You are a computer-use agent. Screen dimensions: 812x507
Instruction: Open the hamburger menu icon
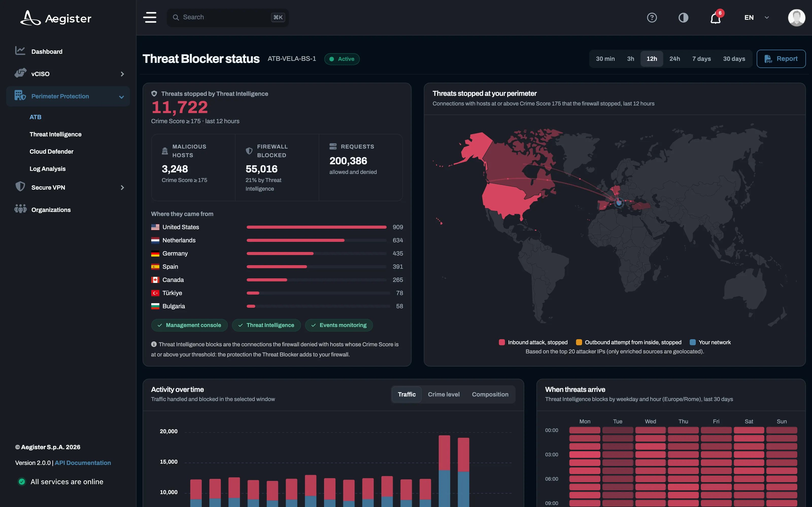pos(150,17)
